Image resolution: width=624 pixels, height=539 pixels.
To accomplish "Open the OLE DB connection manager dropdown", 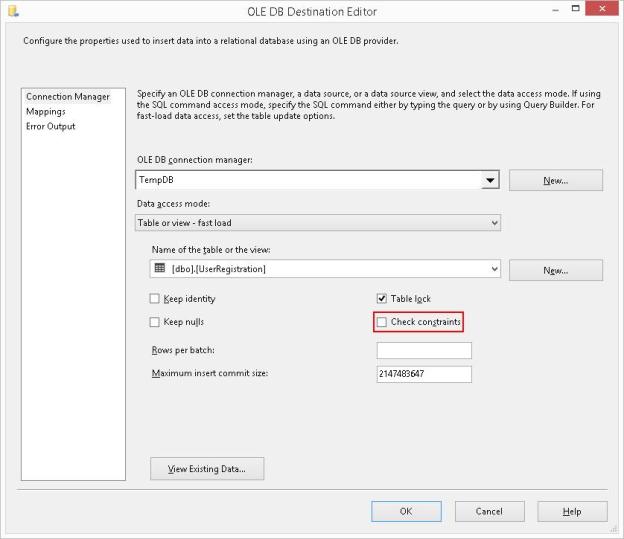I will (x=490, y=181).
